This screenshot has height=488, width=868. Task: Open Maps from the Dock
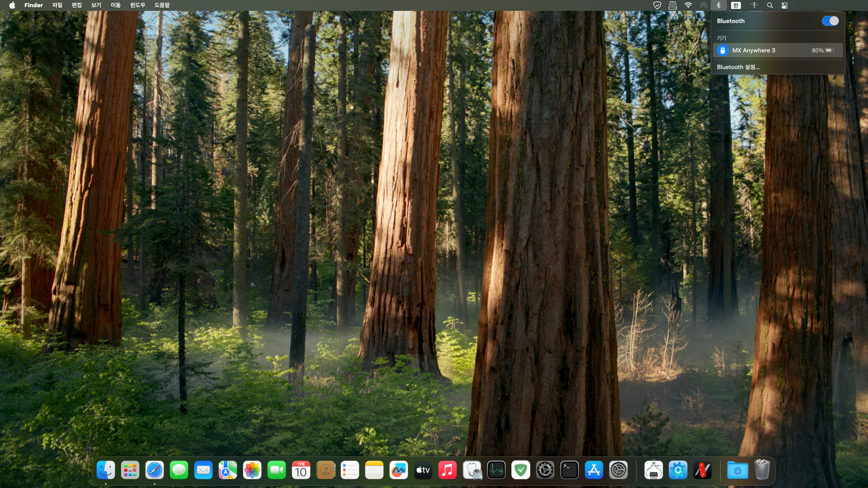(x=228, y=470)
